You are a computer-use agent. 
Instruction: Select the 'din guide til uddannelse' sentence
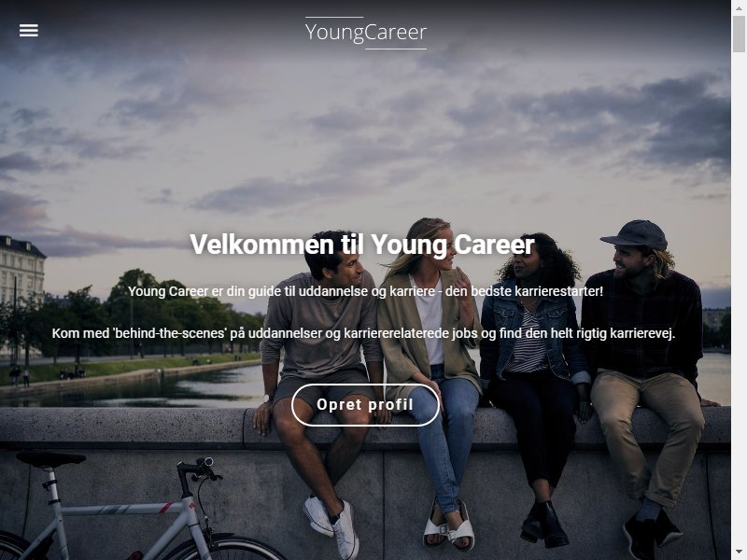pos(365,291)
